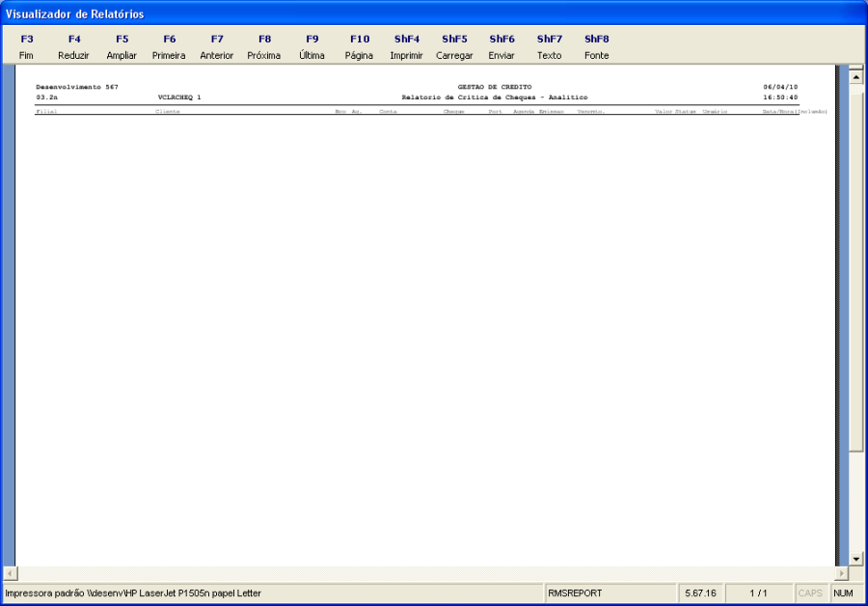Screen dimensions: 868x606
Task: Click the version 5.67.16 status field
Action: (x=700, y=593)
